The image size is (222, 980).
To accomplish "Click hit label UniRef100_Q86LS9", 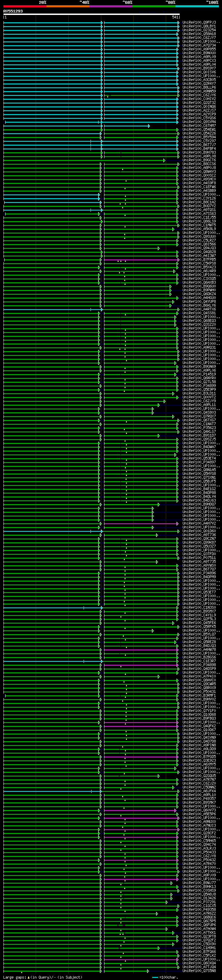I will click(x=199, y=221).
